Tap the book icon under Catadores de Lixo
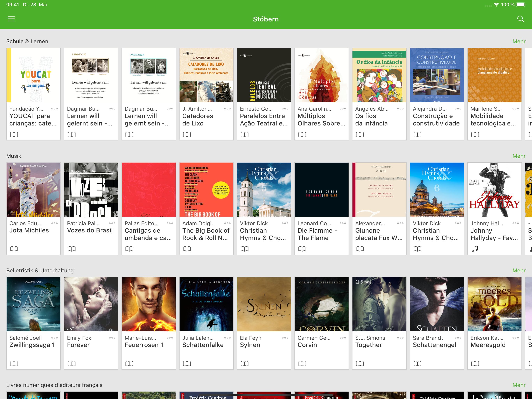The image size is (532, 399). [x=187, y=134]
